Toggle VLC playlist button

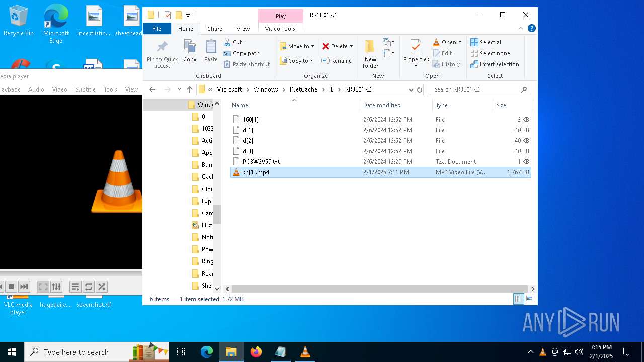(75, 287)
